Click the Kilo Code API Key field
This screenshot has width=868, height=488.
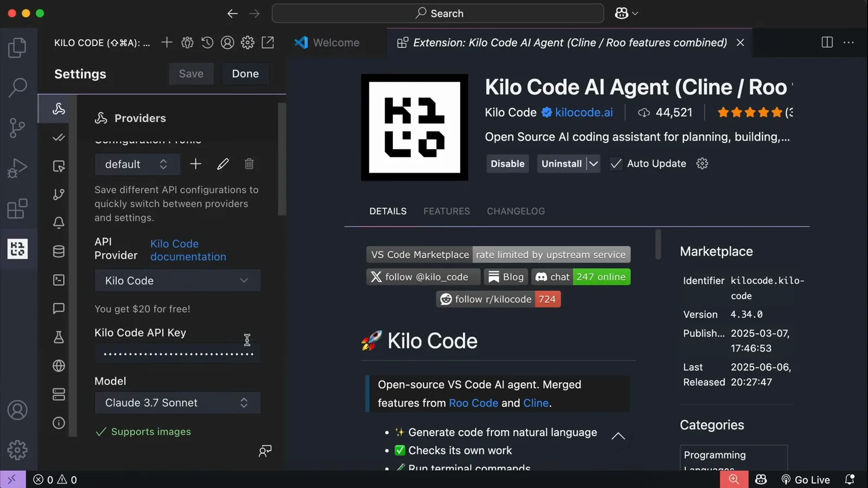click(x=177, y=354)
